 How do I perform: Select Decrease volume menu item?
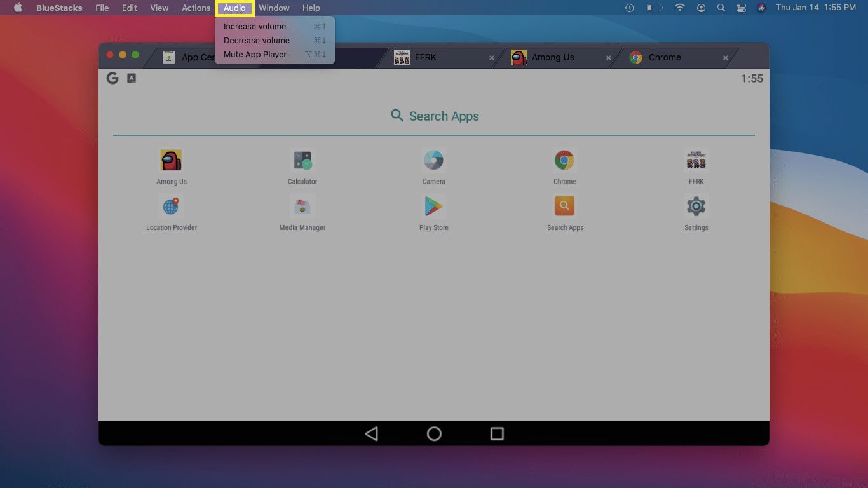point(275,40)
